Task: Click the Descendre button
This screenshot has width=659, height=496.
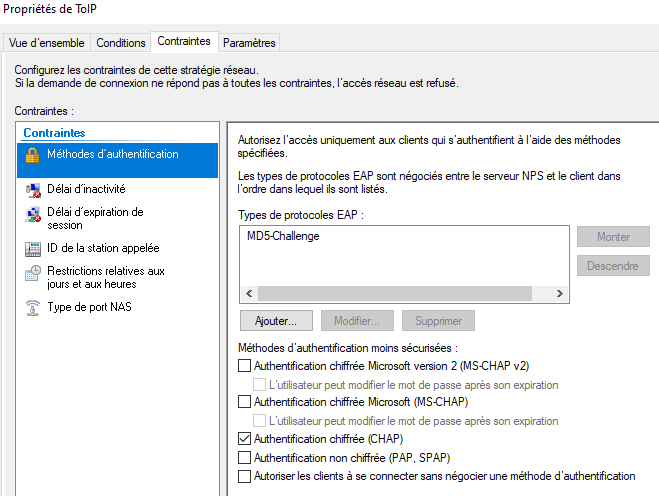Action: tap(613, 266)
